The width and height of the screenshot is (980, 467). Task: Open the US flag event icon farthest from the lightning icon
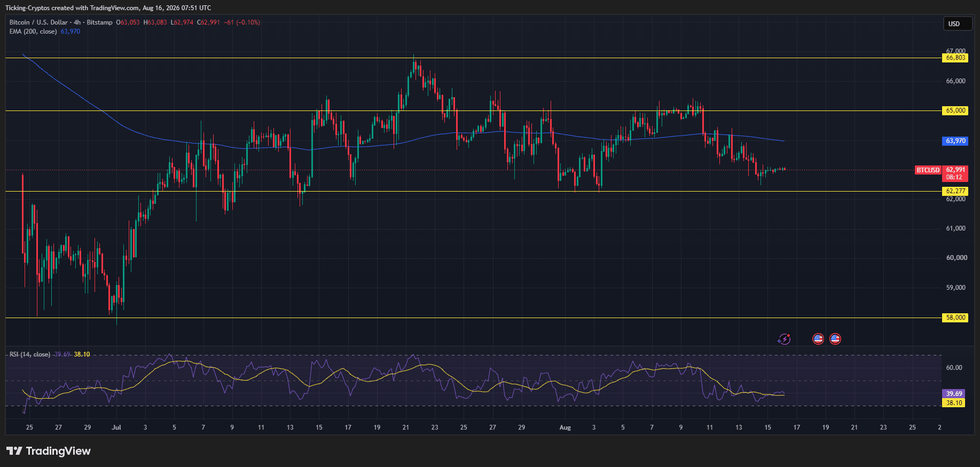click(x=835, y=339)
